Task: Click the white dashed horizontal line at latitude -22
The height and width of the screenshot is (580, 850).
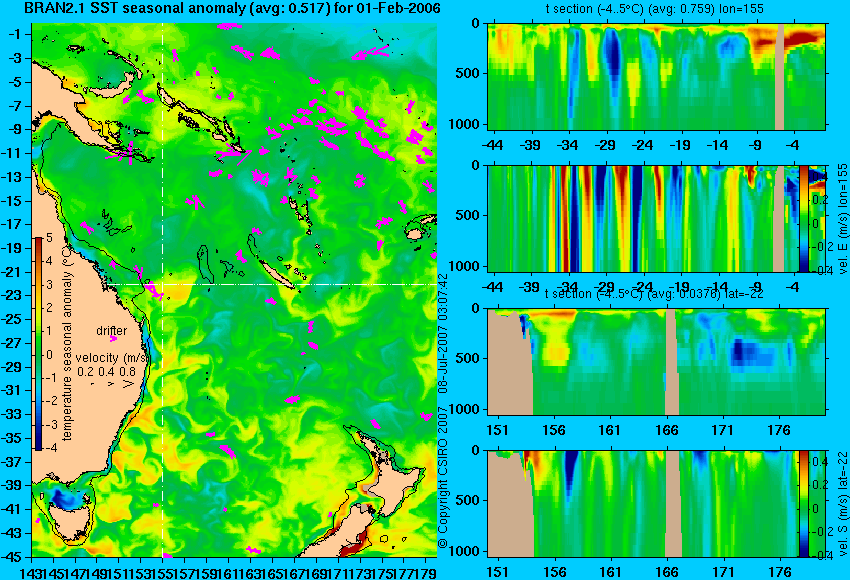Action: [271, 284]
